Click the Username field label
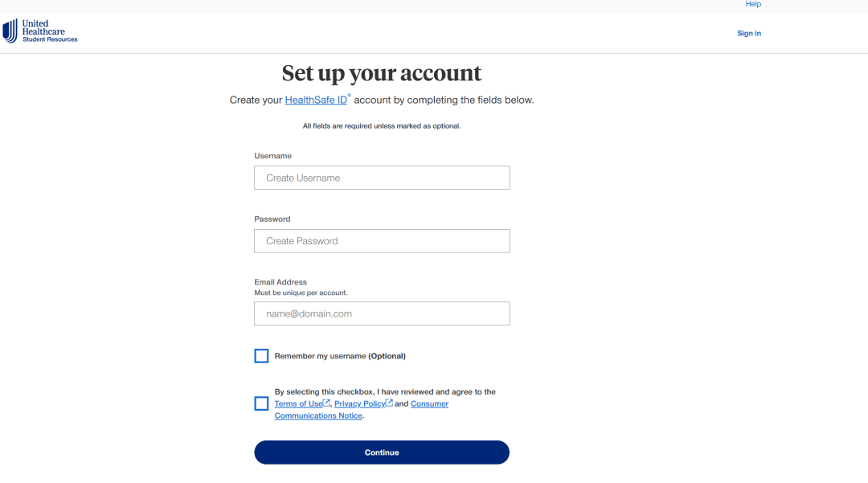 pos(273,156)
